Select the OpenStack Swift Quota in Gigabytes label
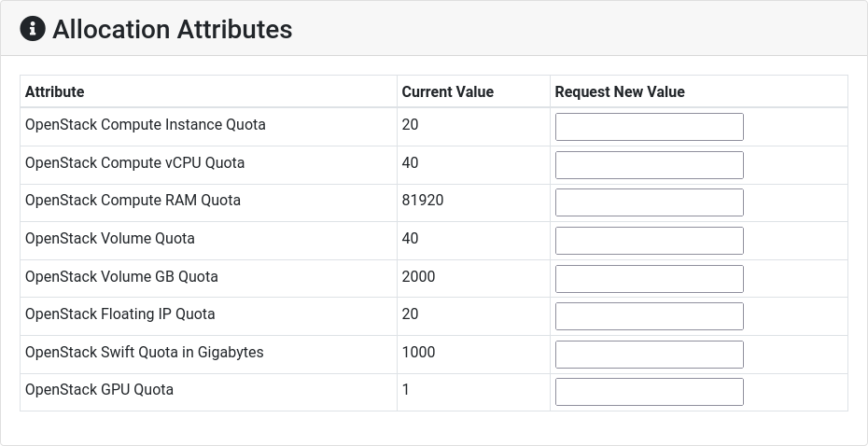The height and width of the screenshot is (446, 868). 144,352
